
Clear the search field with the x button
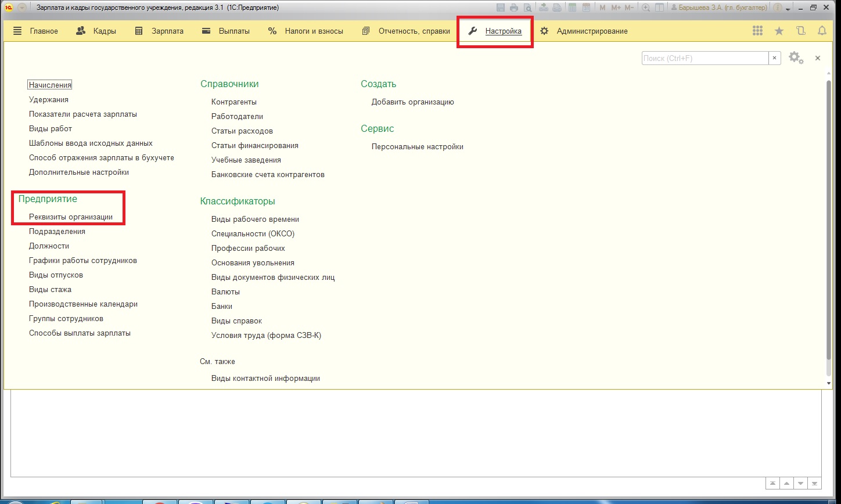775,58
